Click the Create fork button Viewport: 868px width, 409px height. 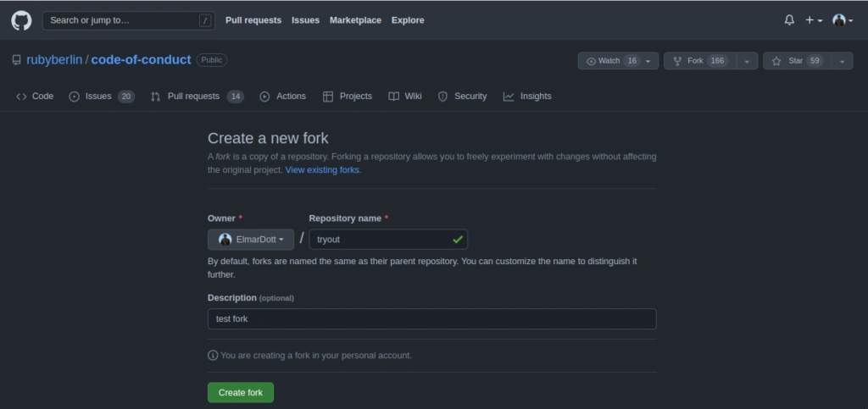[x=240, y=392]
